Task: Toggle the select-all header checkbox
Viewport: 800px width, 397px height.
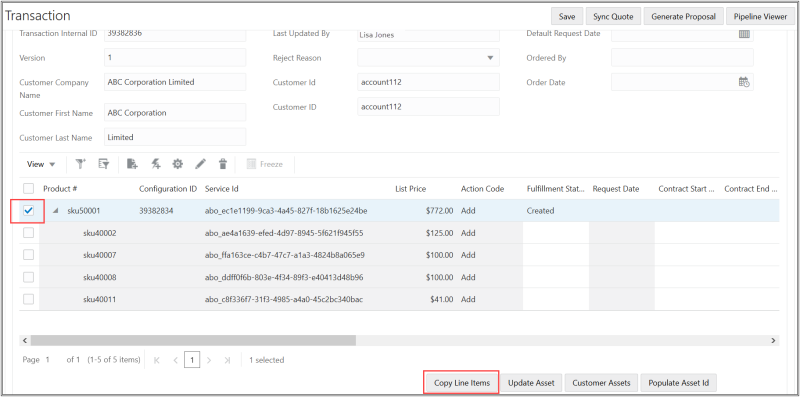Action: pos(29,189)
